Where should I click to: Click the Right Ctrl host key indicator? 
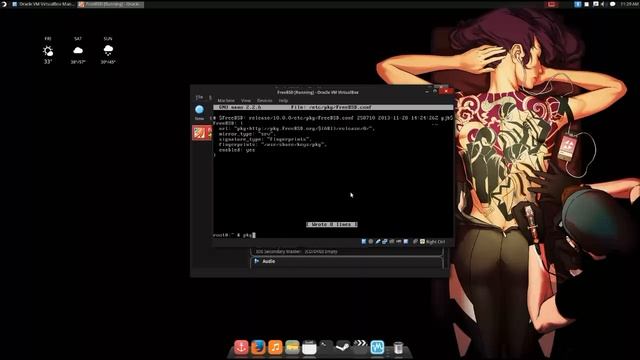pos(436,242)
